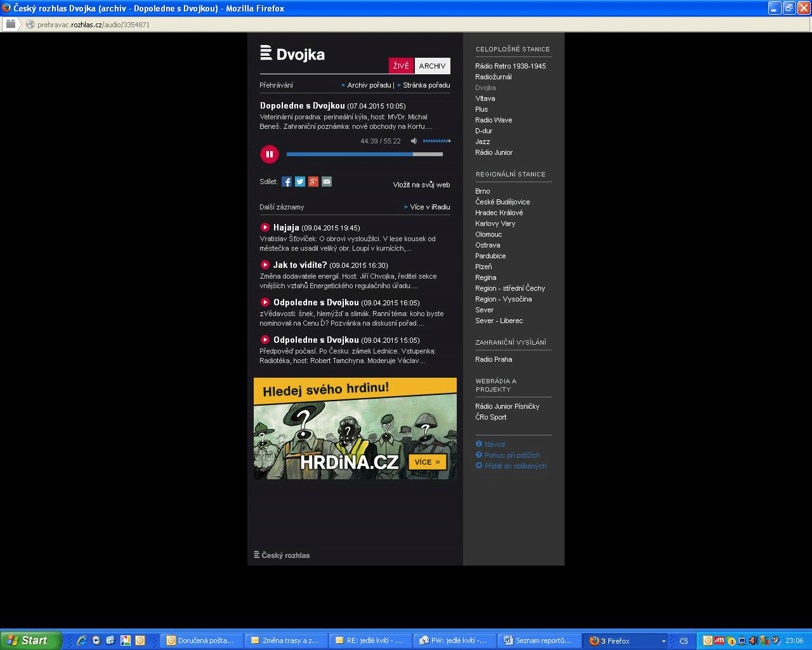Open Stránka pořadu link
This screenshot has height=650, width=812.
click(x=426, y=85)
